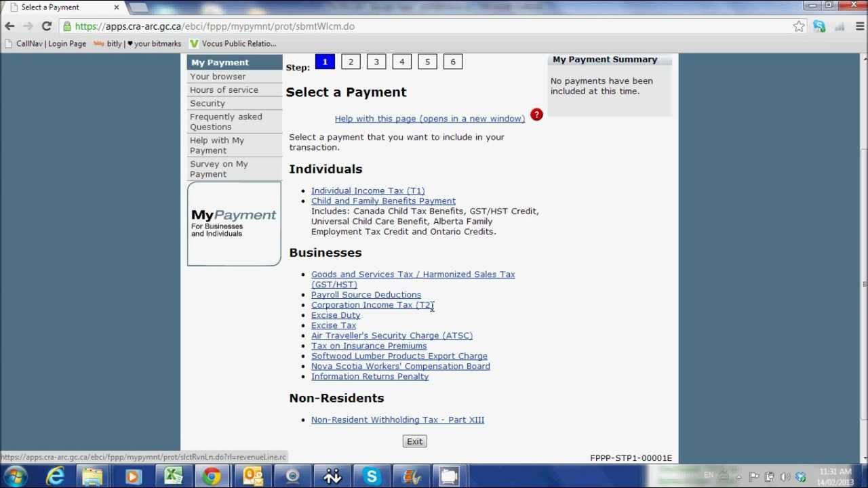Select Excise Duty link
868x488 pixels.
tap(336, 315)
